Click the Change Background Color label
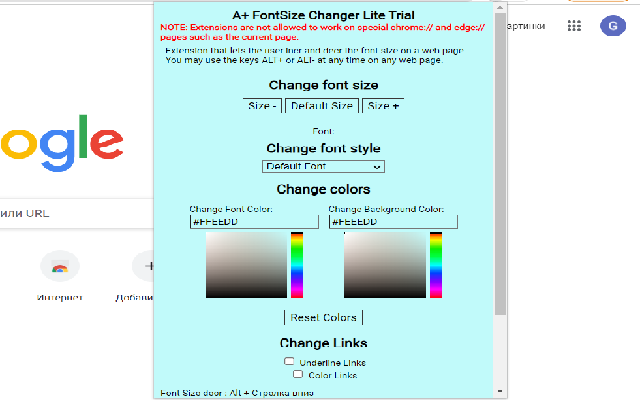Viewport: 640px width, 400px height. click(386, 209)
